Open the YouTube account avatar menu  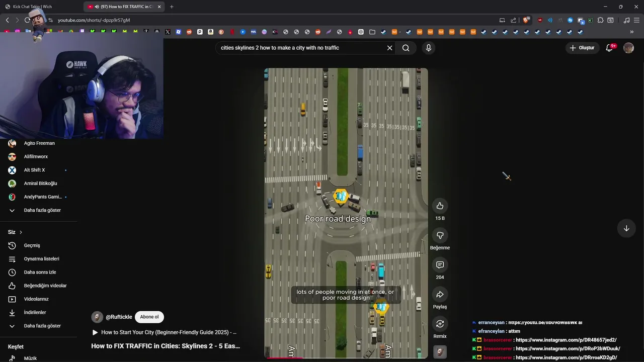click(628, 48)
